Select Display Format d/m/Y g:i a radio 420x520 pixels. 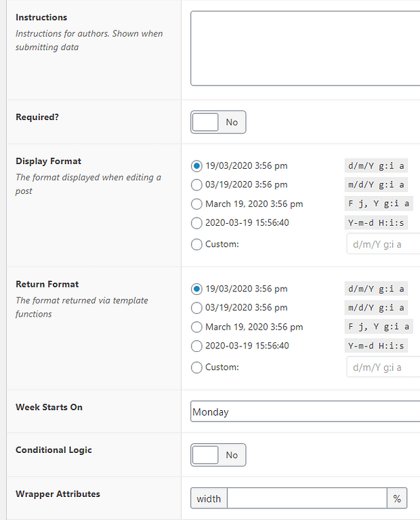coord(197,165)
